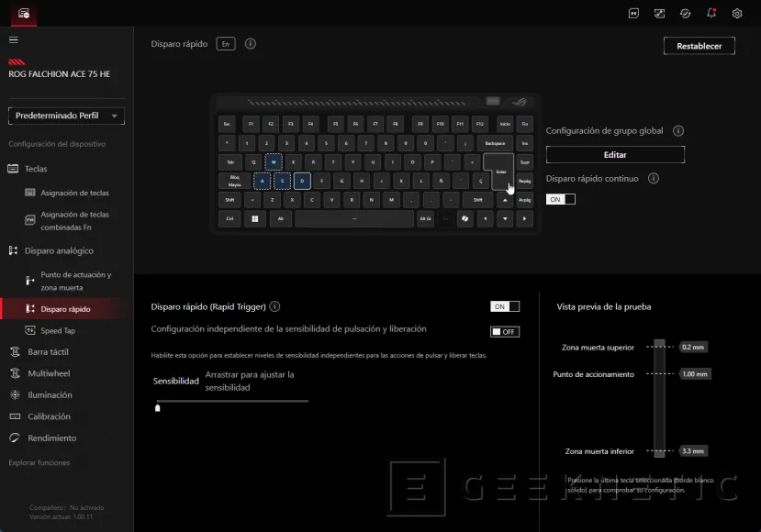Image resolution: width=761 pixels, height=532 pixels.
Task: Click the hamburger menu icon
Action: tap(14, 39)
